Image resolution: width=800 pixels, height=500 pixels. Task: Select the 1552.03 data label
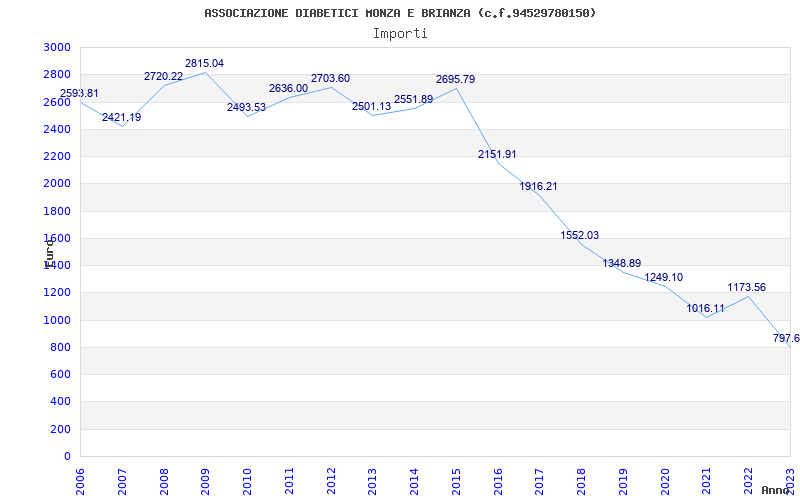[x=580, y=235]
